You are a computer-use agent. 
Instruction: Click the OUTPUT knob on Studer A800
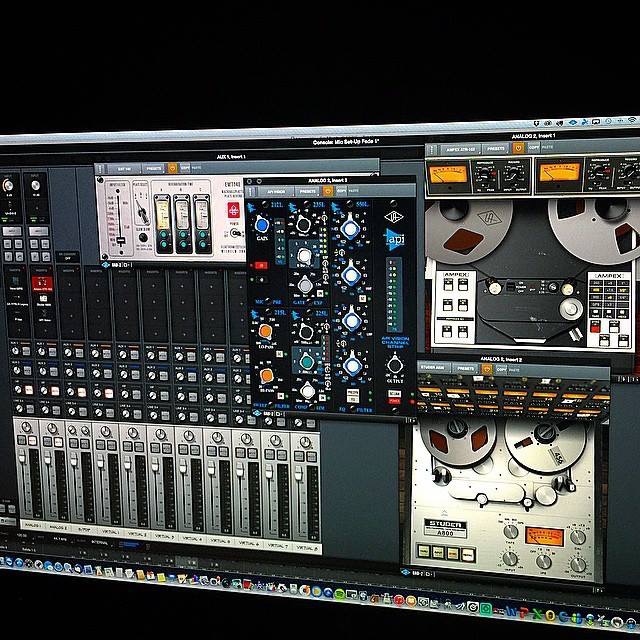tap(578, 565)
